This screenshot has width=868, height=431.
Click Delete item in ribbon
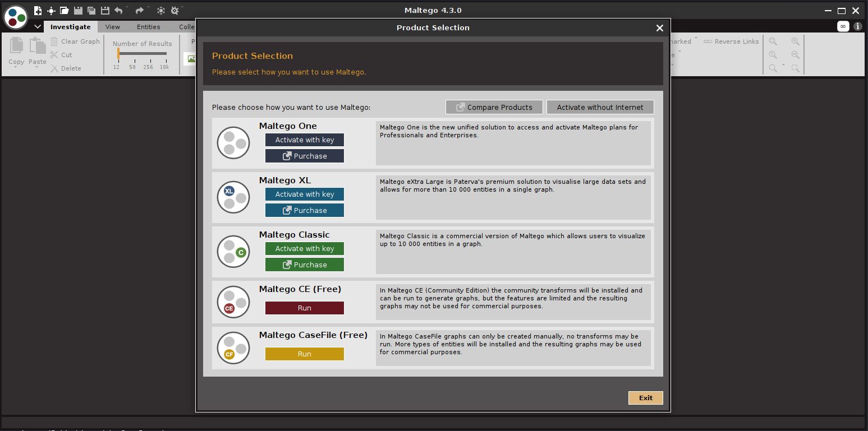coord(66,68)
